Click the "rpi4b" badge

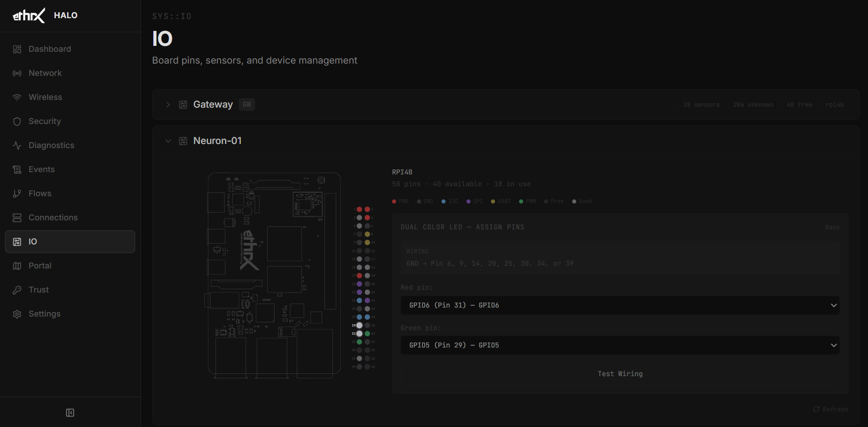pyautogui.click(x=834, y=104)
